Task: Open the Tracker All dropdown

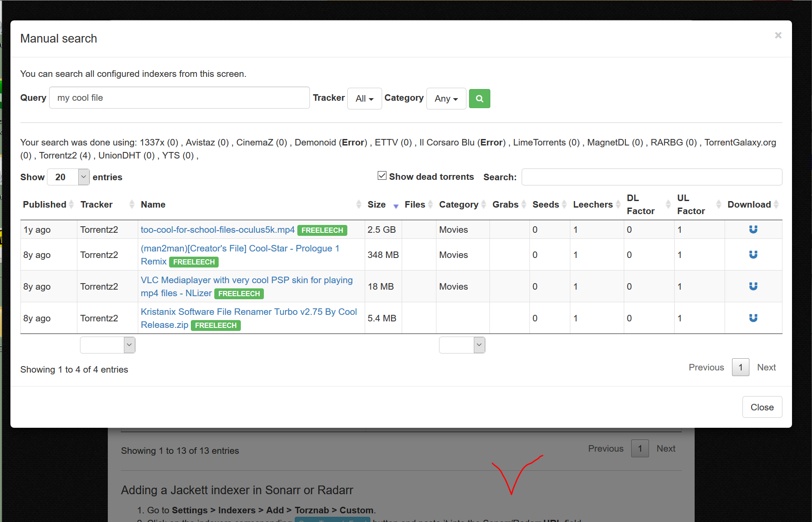Action: pos(364,99)
